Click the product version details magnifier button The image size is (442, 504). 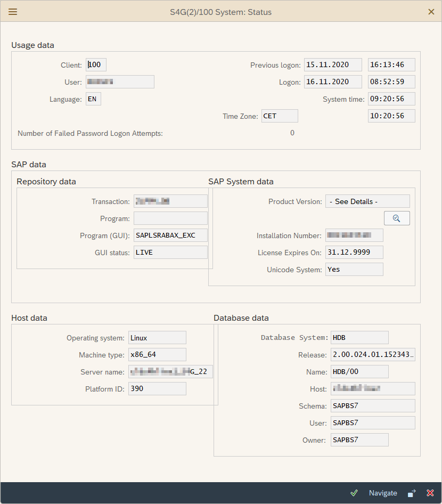click(397, 218)
